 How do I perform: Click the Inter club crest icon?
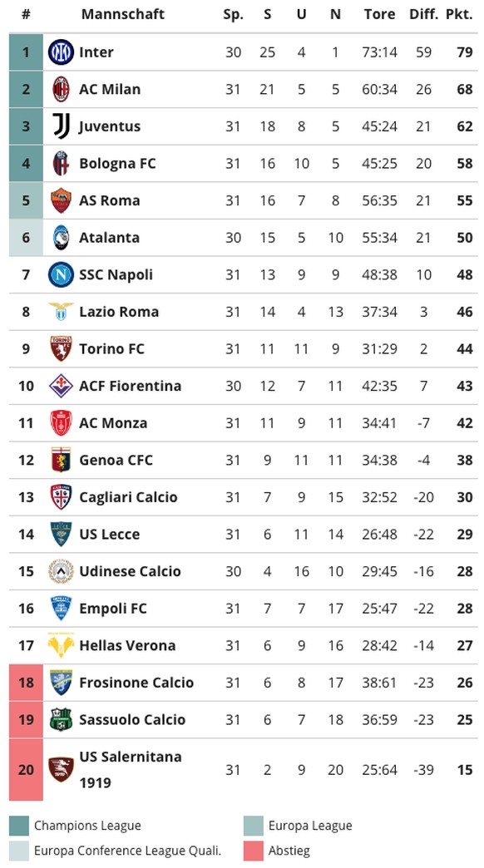[61, 52]
